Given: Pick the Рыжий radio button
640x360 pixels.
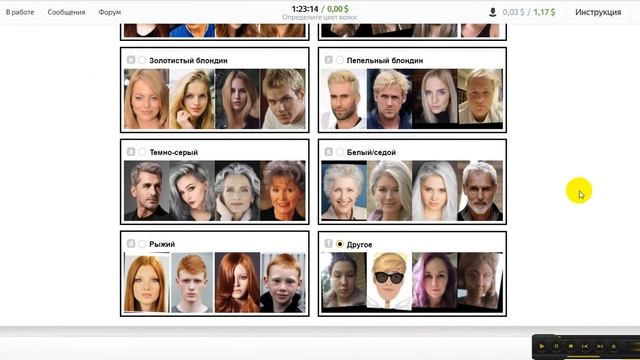Looking at the screenshot, I should point(142,244).
